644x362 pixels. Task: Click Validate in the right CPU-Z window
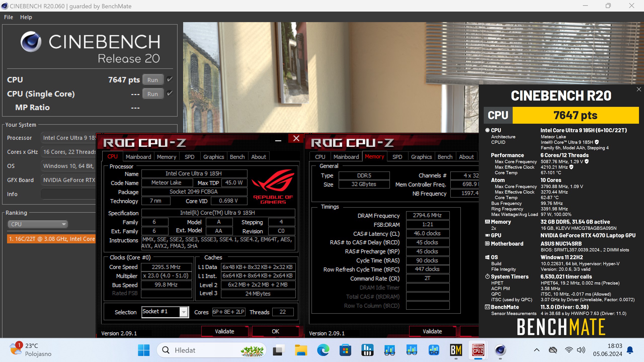(x=432, y=331)
